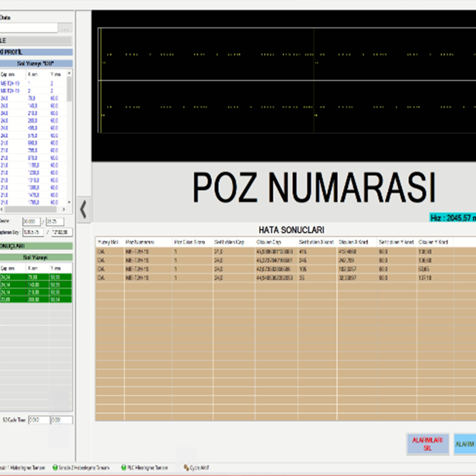Click the left arrow of the horizontal scrollbar

tap(1, 209)
